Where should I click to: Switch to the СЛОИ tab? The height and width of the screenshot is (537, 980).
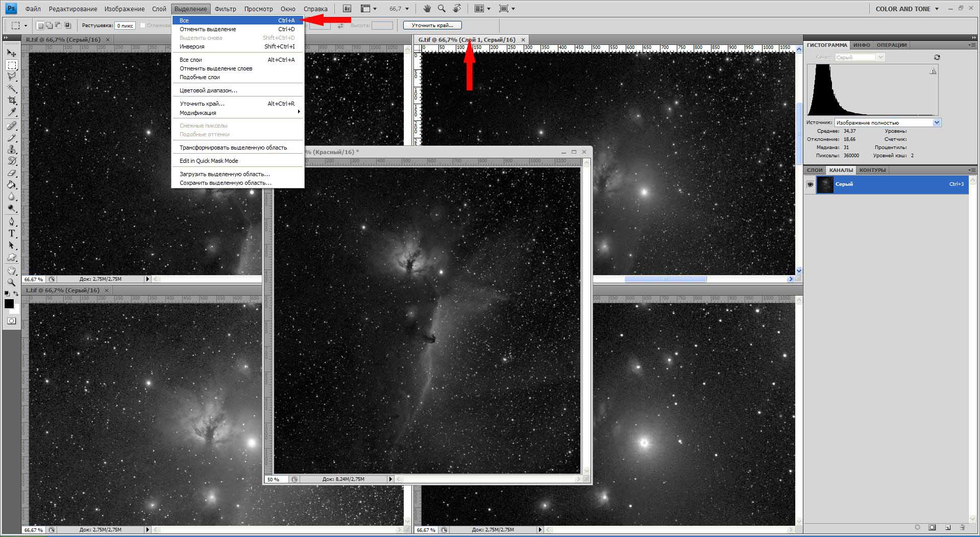click(x=815, y=170)
